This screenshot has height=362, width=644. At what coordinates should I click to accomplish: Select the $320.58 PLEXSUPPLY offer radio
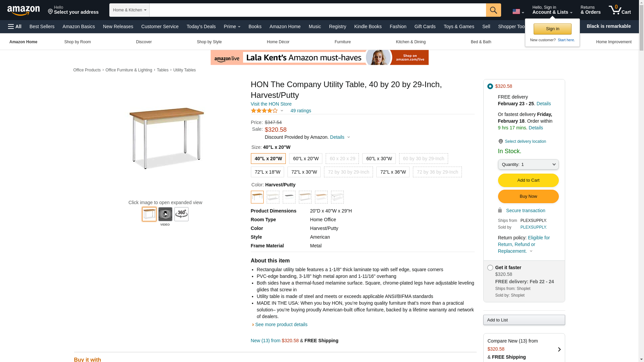490,86
